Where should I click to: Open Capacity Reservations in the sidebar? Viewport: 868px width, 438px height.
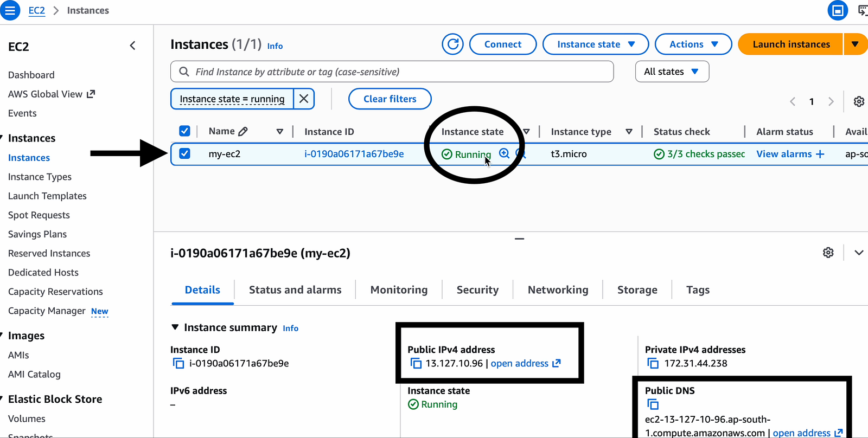[x=55, y=292]
